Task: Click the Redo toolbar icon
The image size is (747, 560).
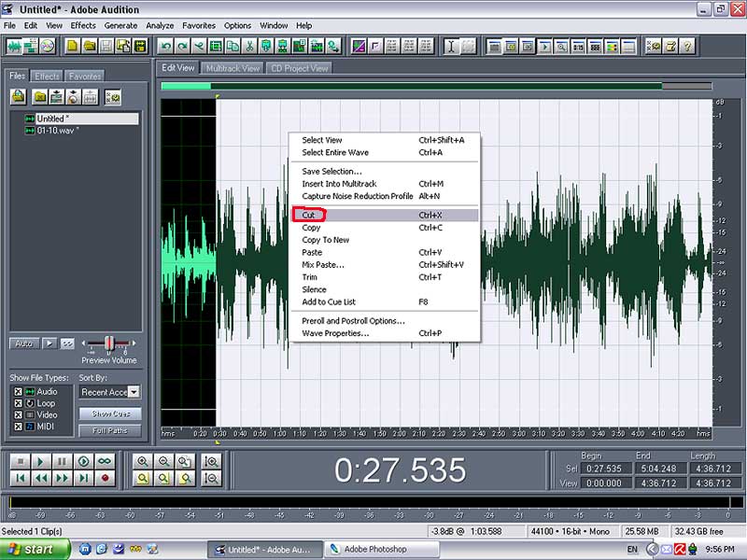Action: [x=182, y=46]
